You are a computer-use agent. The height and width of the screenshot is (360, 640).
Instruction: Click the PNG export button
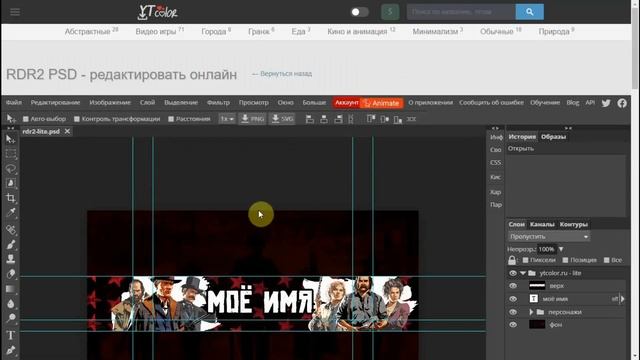(252, 119)
